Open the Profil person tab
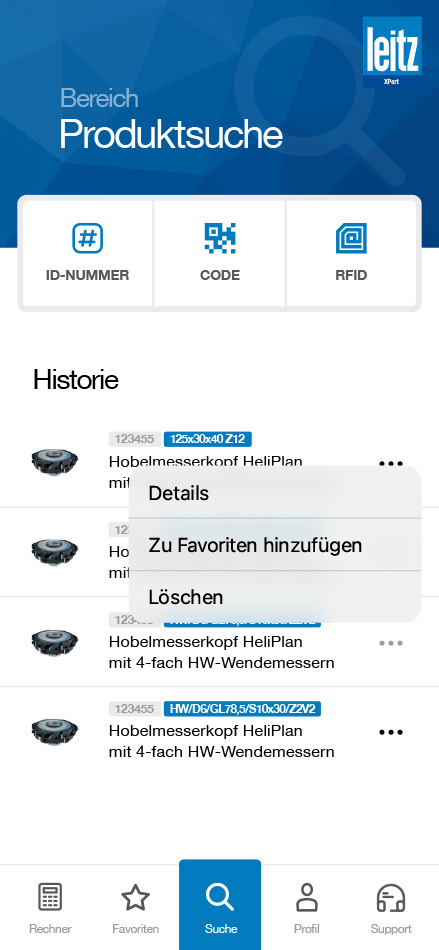Viewport: 439px width, 950px height. [306, 908]
